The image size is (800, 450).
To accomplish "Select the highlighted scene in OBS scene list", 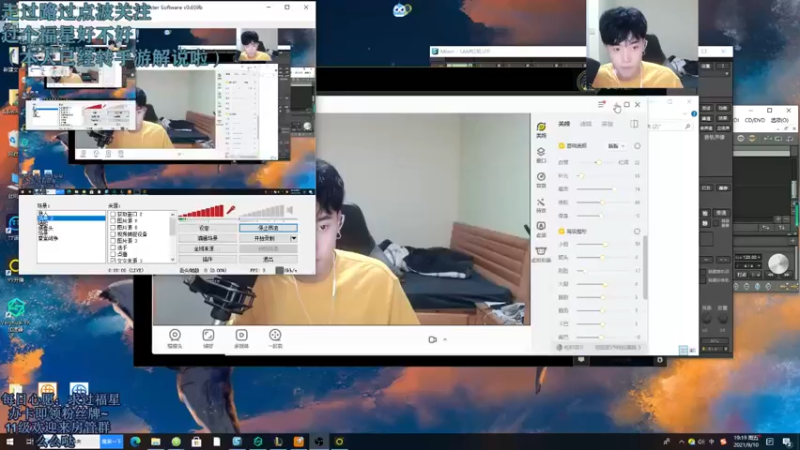I will [x=71, y=218].
